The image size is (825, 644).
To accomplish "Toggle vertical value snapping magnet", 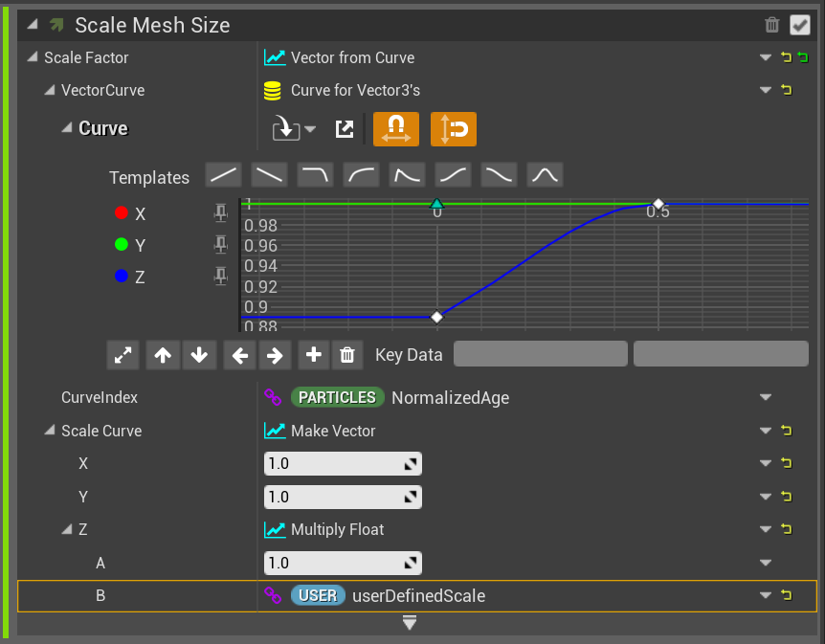I will [454, 129].
